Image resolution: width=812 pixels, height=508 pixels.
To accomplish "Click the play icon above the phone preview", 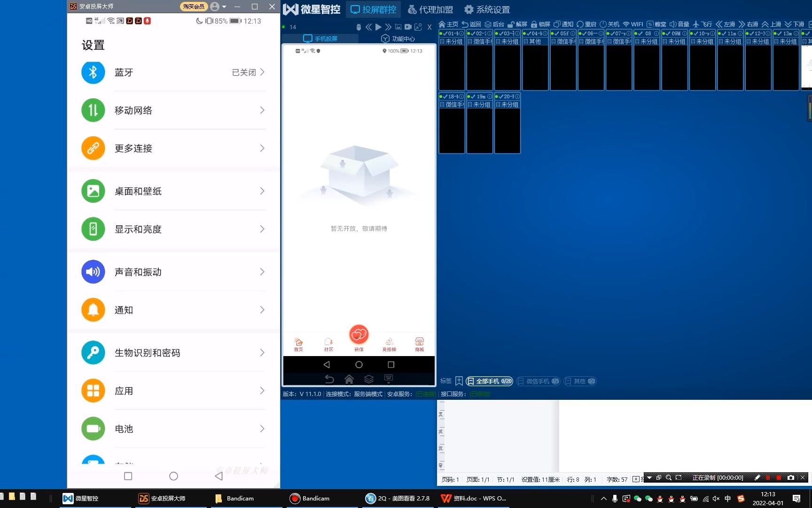I will point(378,27).
